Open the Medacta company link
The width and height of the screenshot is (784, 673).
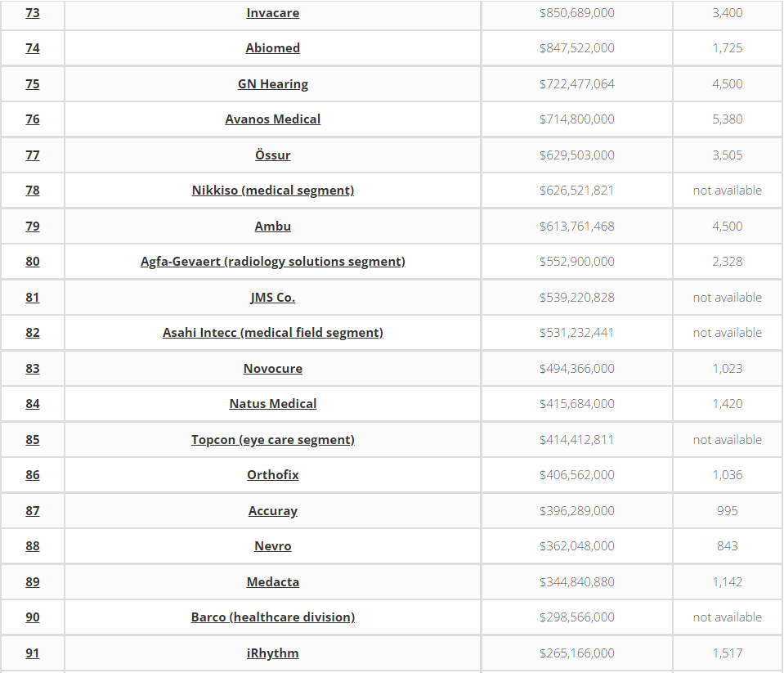(272, 582)
